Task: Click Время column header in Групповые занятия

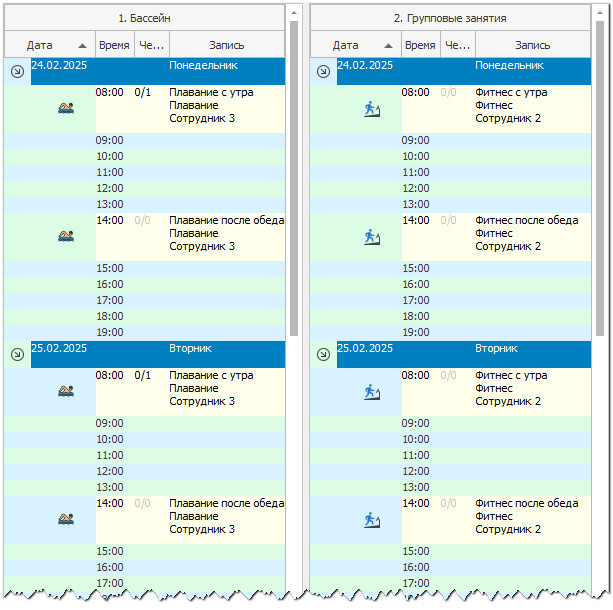Action: [420, 45]
